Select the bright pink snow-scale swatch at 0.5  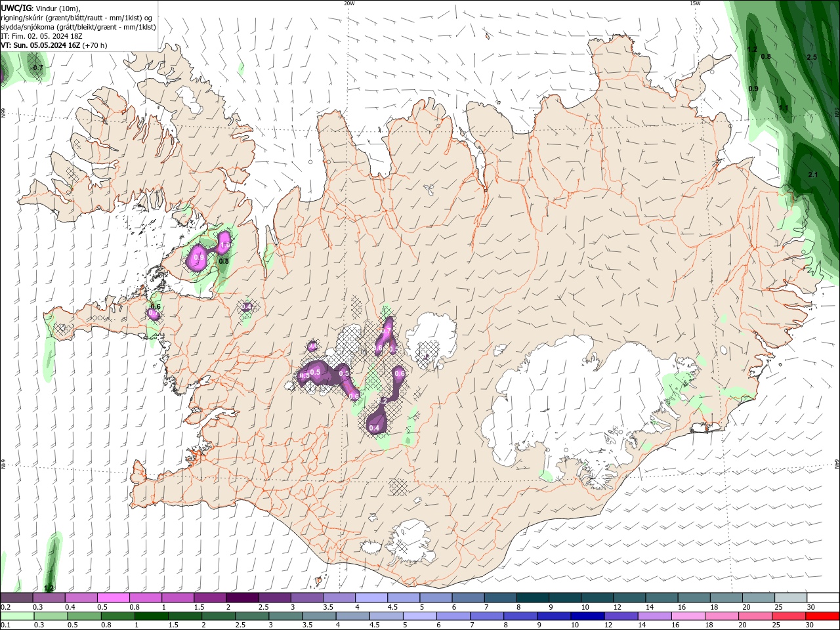pos(113,598)
